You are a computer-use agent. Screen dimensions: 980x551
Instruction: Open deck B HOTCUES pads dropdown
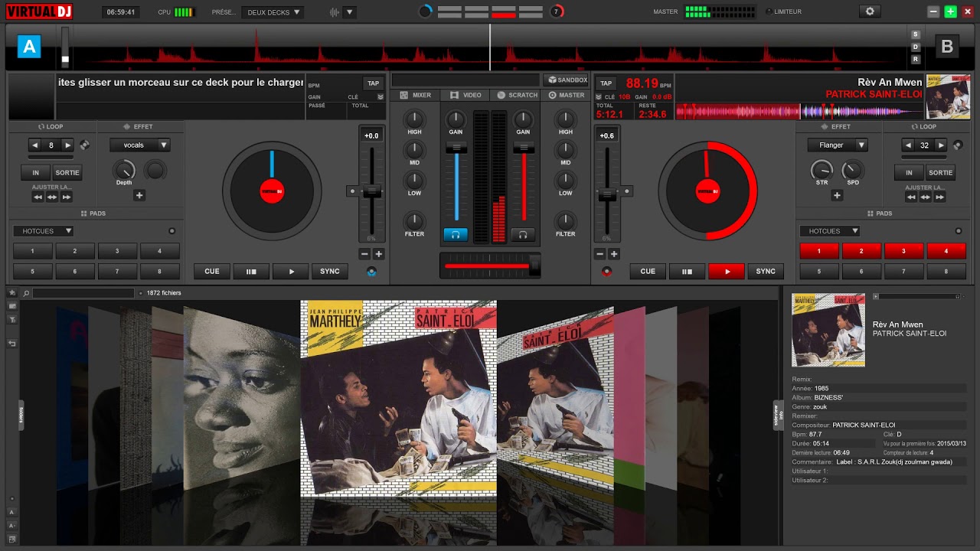830,230
